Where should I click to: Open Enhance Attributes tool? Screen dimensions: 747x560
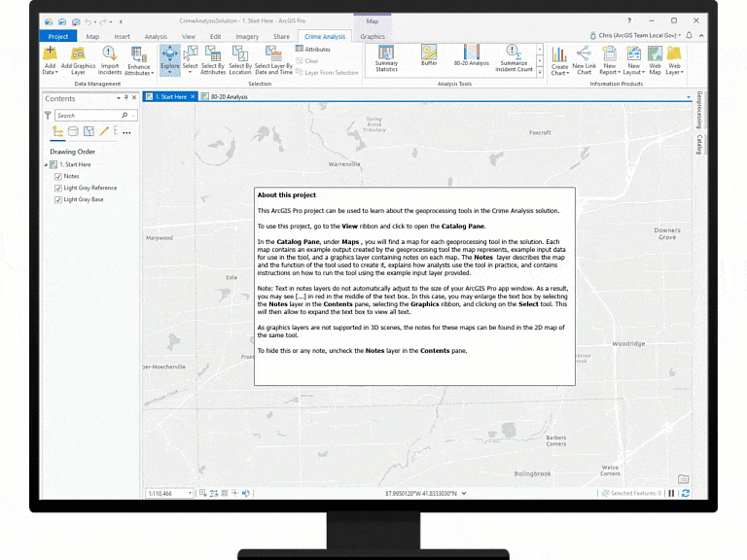(x=139, y=60)
